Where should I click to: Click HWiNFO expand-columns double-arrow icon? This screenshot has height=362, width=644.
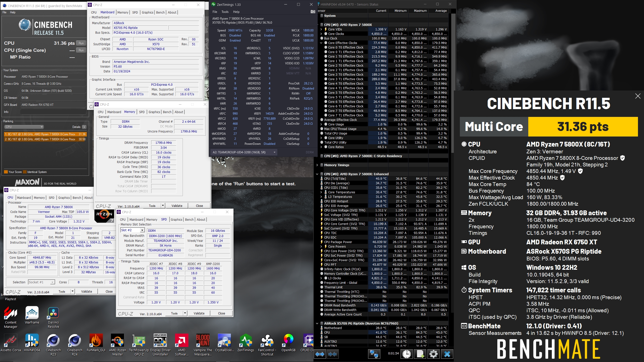pos(320,354)
